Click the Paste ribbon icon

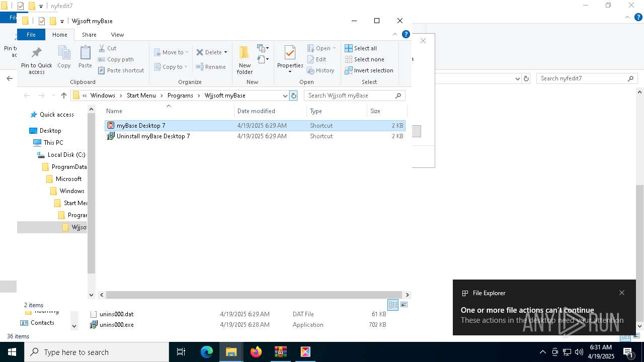pos(85,57)
